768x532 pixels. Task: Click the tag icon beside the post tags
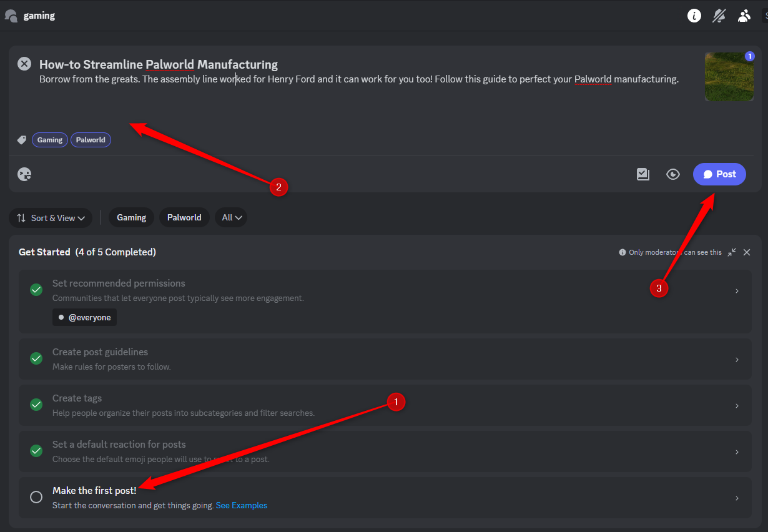[x=21, y=139]
